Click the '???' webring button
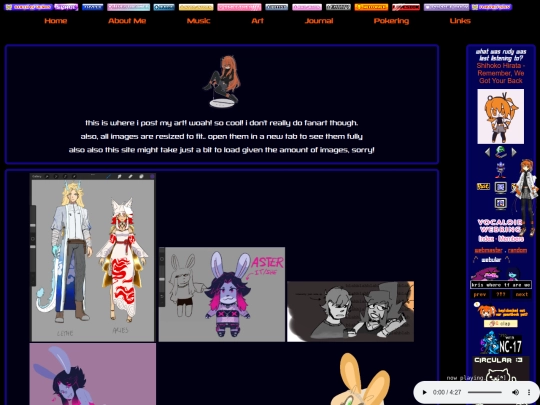 500,294
